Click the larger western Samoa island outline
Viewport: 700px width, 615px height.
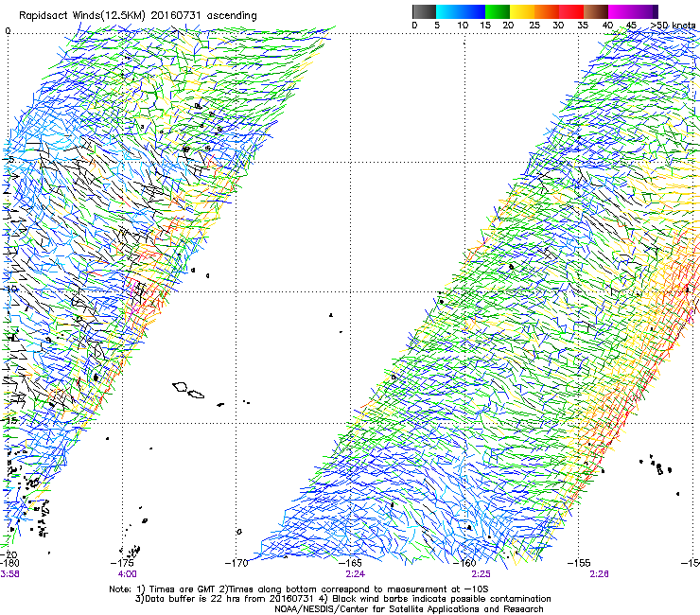[x=180, y=386]
